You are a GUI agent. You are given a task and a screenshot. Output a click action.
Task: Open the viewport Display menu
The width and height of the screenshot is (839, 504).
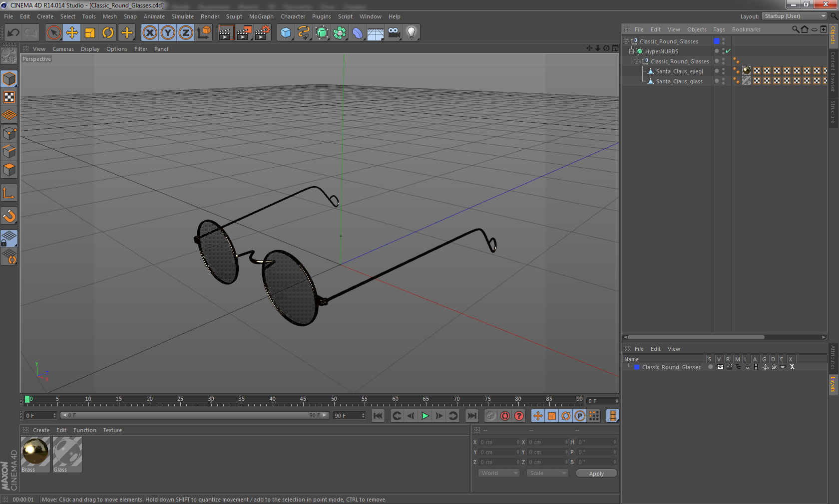tap(90, 49)
